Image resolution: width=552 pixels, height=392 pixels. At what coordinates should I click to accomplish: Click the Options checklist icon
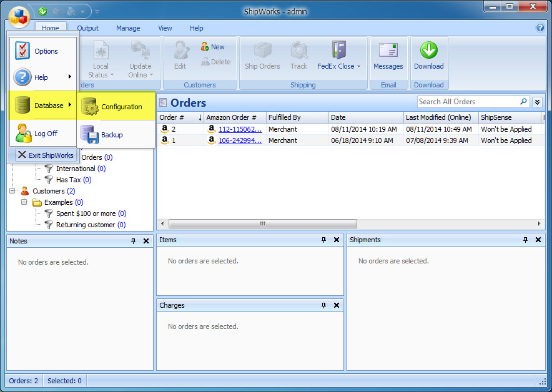coord(23,51)
